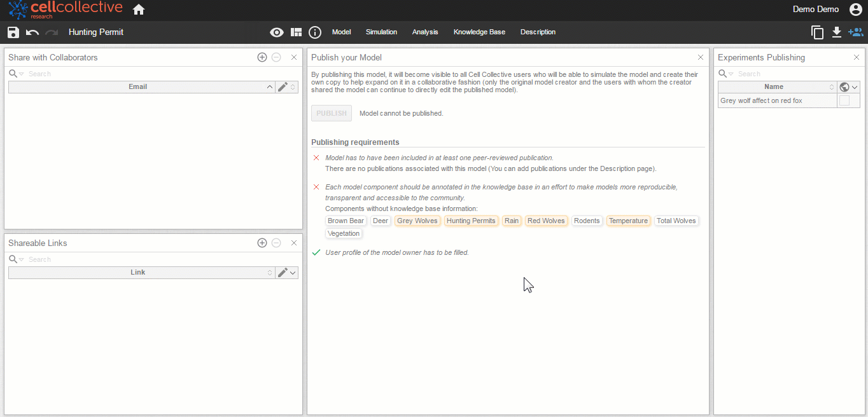The height and width of the screenshot is (417, 868).
Task: Select the Brown Bear component chip
Action: tap(346, 221)
